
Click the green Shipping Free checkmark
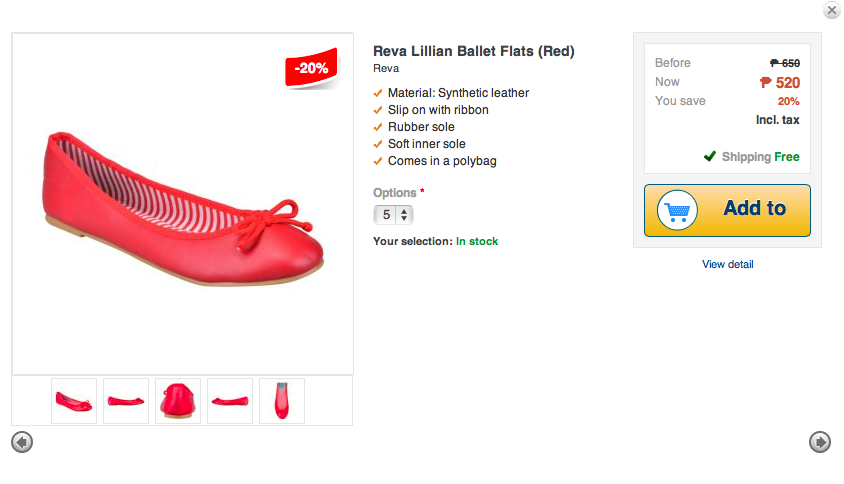tap(710, 156)
